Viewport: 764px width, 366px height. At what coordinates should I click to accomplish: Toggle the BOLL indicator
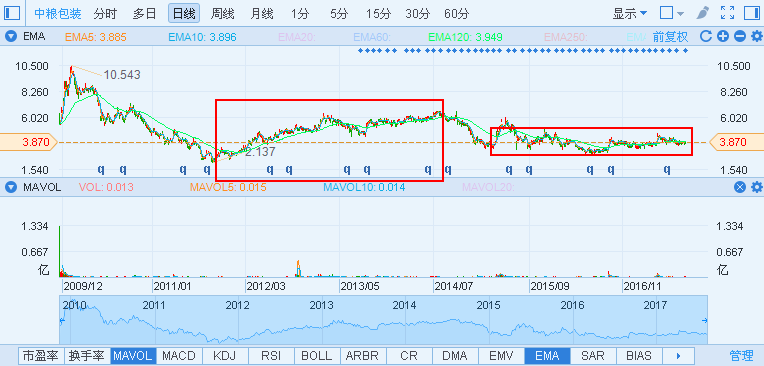point(317,356)
